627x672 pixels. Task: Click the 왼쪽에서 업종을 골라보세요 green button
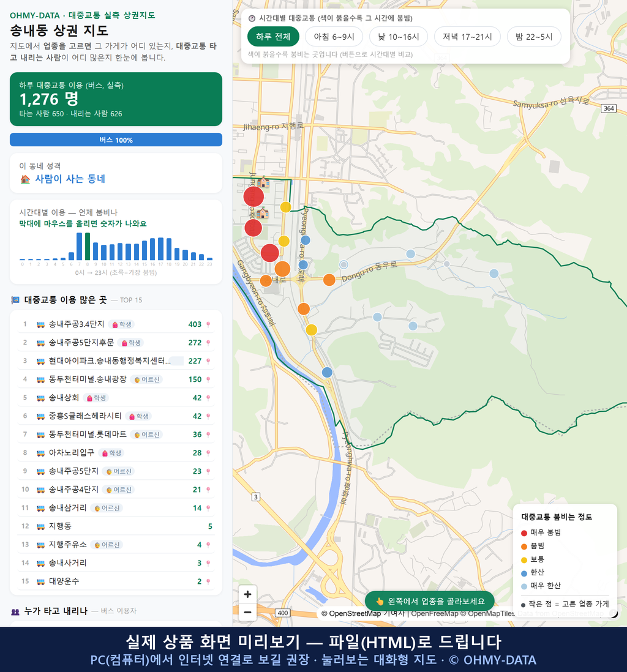430,601
